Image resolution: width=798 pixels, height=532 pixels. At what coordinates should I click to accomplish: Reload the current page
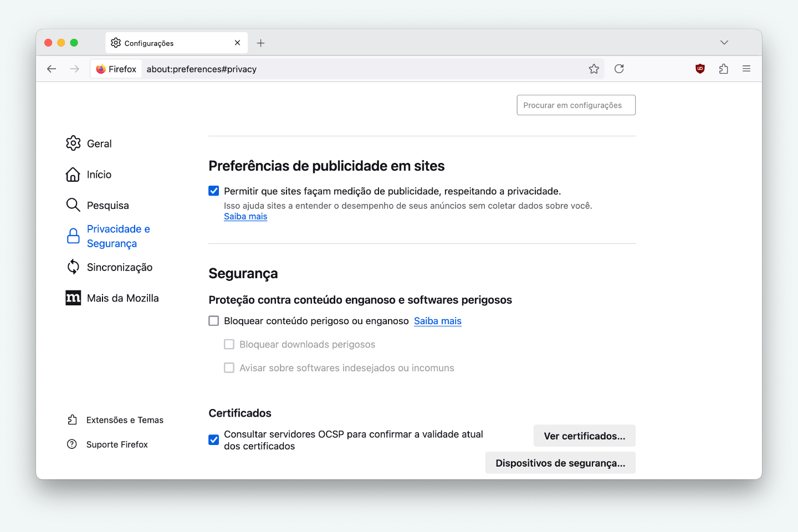[x=619, y=69]
